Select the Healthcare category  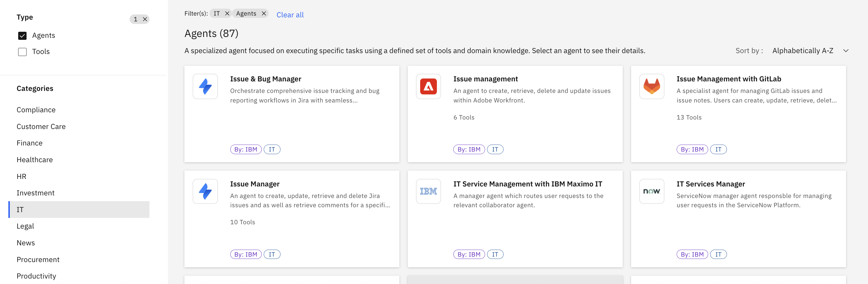tap(35, 160)
